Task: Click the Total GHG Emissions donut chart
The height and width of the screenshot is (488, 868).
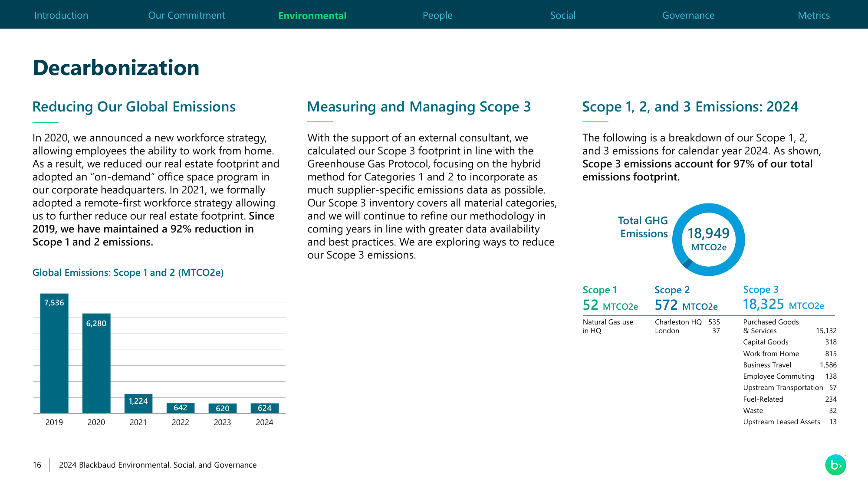Action: pos(709,239)
